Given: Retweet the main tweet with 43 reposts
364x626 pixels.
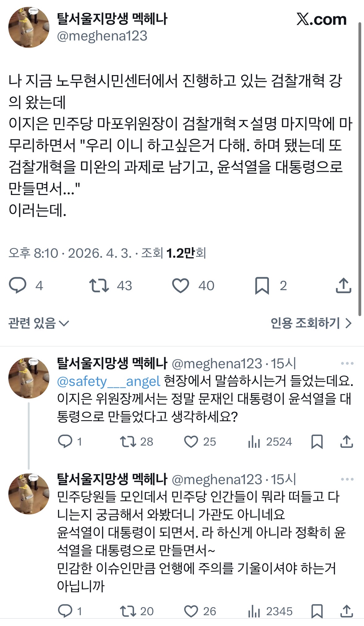Looking at the screenshot, I should pyautogui.click(x=99, y=285).
